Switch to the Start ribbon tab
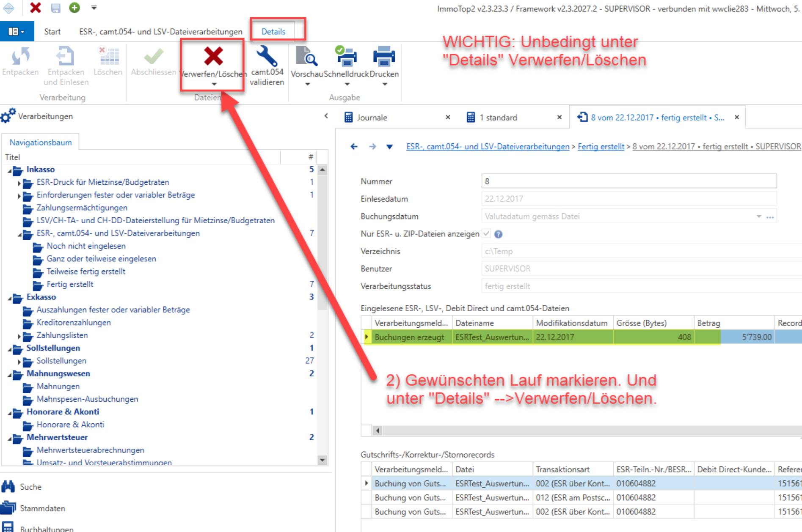 point(52,32)
